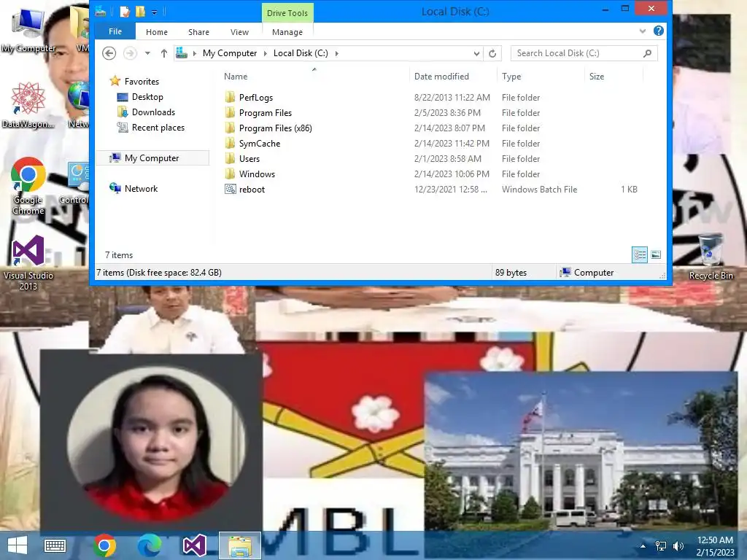
Task: Click New folder icon in quick access toolbar
Action: tap(140, 12)
